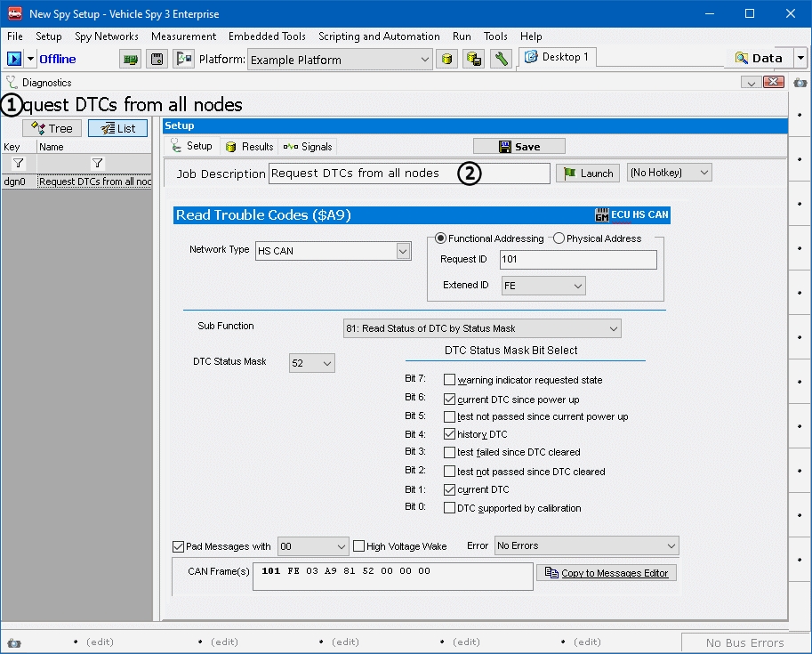Click the Key column filter icon
Image resolution: width=812 pixels, height=654 pixels.
[x=18, y=163]
